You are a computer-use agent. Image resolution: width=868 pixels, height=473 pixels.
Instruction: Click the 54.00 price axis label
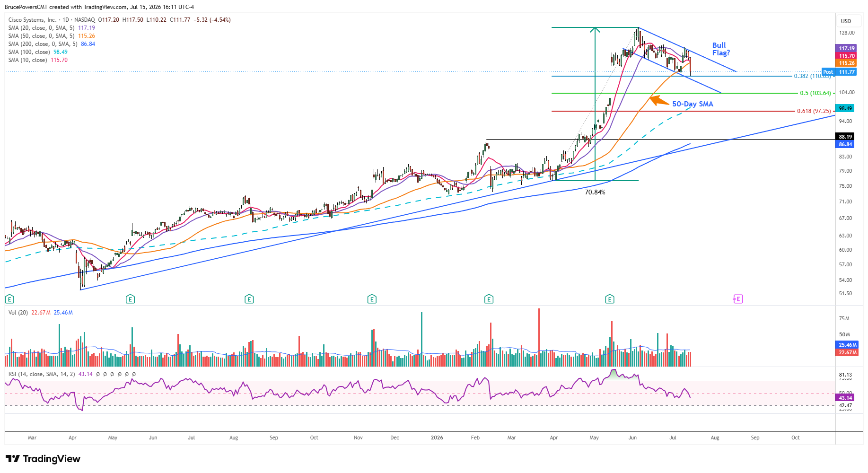(x=846, y=280)
